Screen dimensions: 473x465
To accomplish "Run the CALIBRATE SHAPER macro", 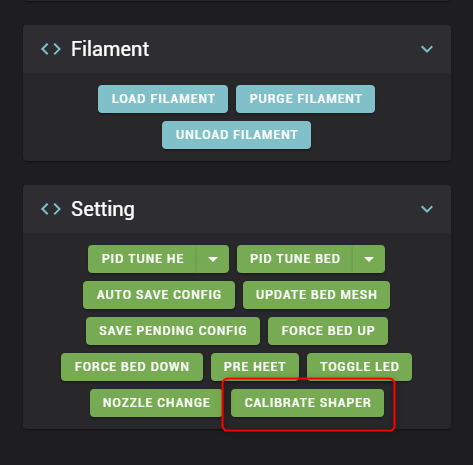I will 307,403.
